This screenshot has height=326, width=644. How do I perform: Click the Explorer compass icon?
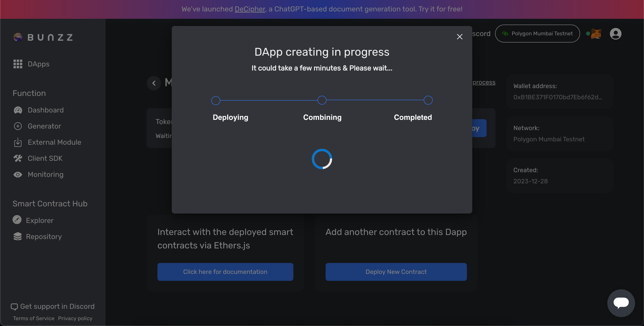17,220
